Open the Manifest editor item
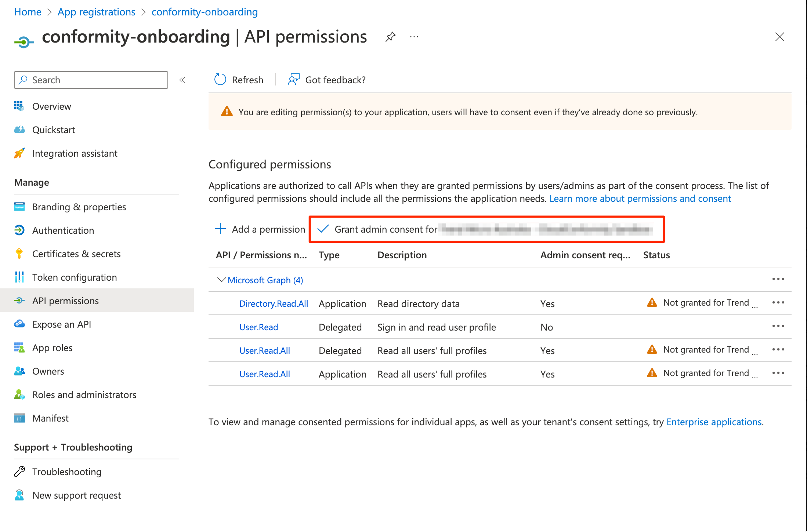The width and height of the screenshot is (807, 532). click(50, 418)
